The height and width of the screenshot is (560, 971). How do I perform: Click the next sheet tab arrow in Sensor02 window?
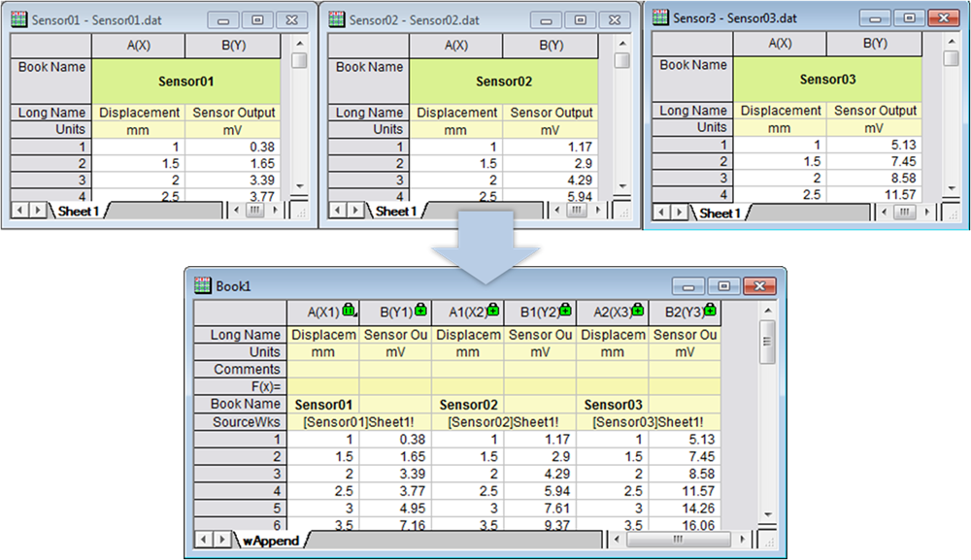(x=355, y=211)
